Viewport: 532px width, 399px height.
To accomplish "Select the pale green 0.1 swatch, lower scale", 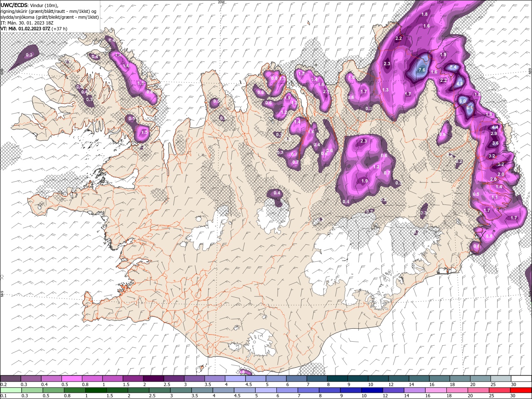I will click(12, 390).
